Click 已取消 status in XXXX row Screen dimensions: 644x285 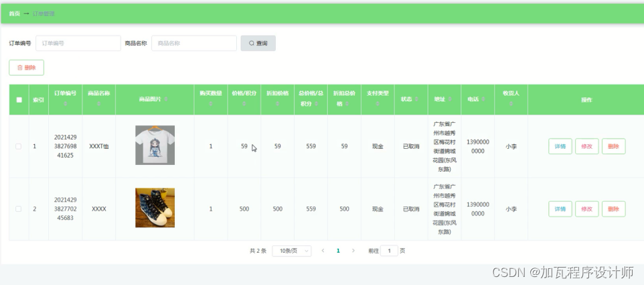tap(411, 209)
